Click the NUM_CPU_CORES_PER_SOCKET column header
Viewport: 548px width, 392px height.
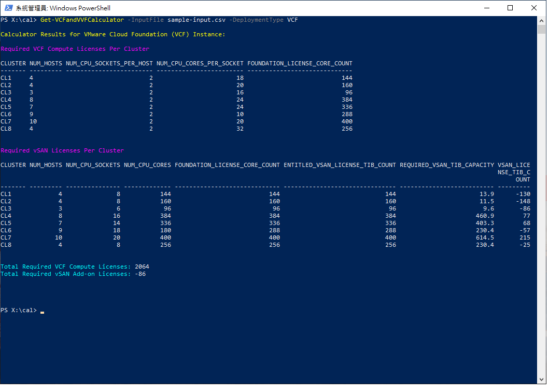[x=200, y=63]
